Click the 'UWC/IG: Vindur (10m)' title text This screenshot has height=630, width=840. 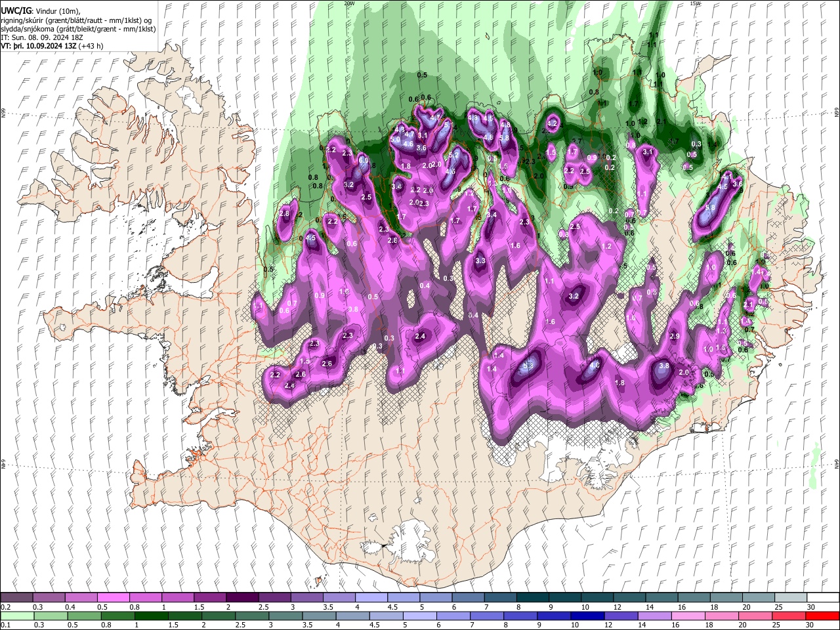(41, 11)
